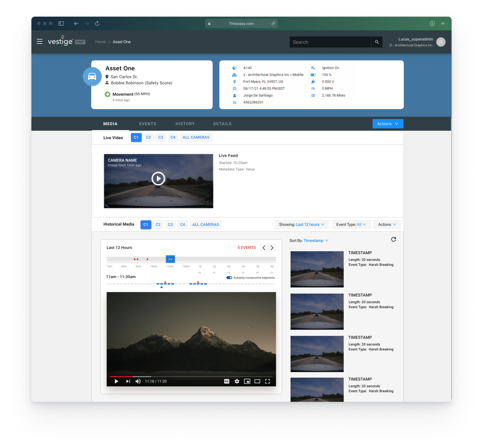Toggle closed captions on video player
Screen dimensions: 483x448
[227, 381]
